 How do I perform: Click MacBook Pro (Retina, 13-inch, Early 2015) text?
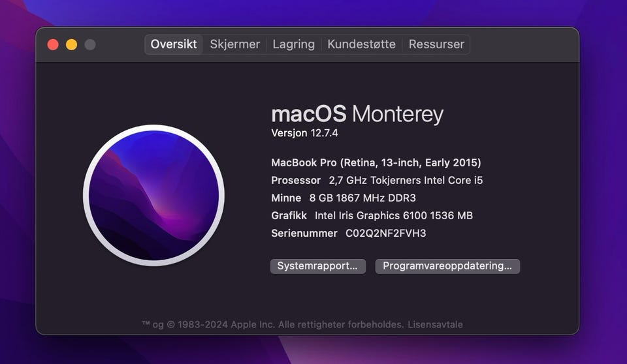coord(376,162)
